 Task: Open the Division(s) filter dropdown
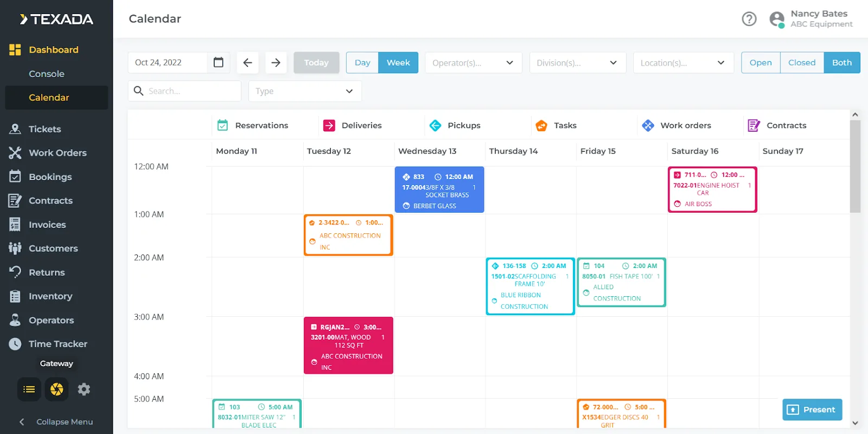pos(577,62)
